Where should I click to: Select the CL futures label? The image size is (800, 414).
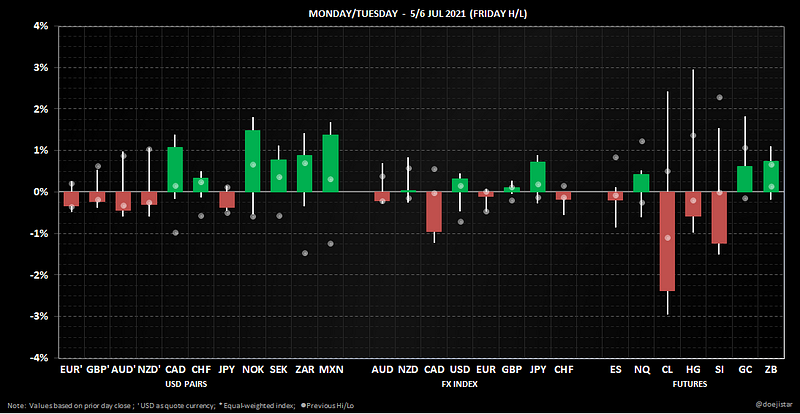click(x=667, y=369)
